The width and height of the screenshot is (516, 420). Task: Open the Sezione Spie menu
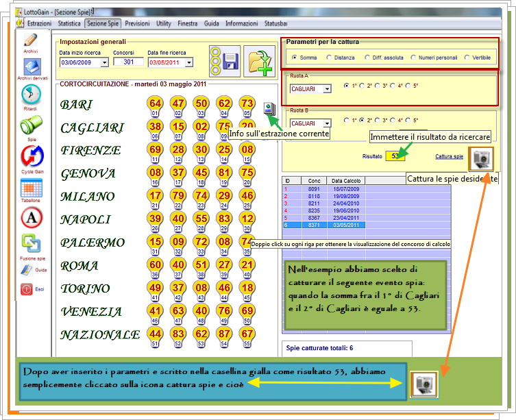[x=103, y=23]
